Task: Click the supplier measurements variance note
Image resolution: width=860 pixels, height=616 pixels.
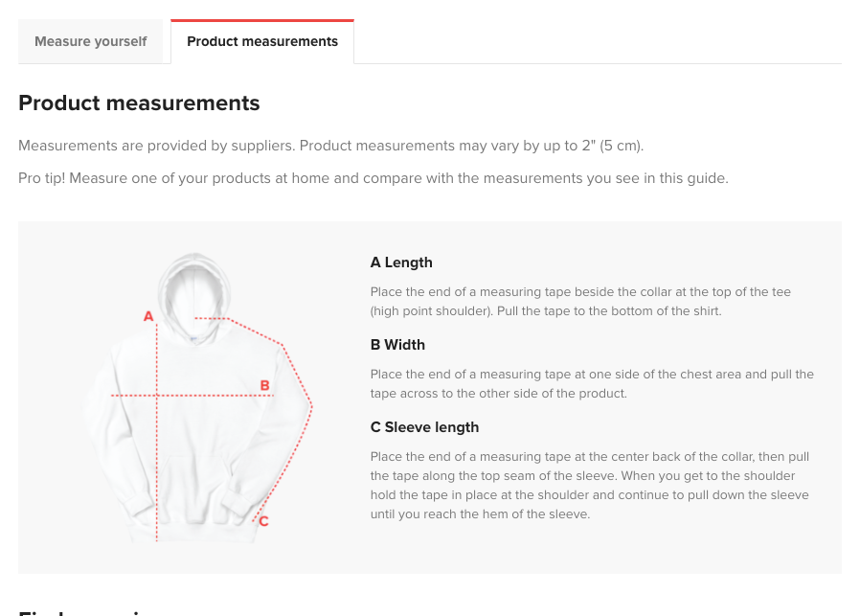Action: click(x=331, y=146)
